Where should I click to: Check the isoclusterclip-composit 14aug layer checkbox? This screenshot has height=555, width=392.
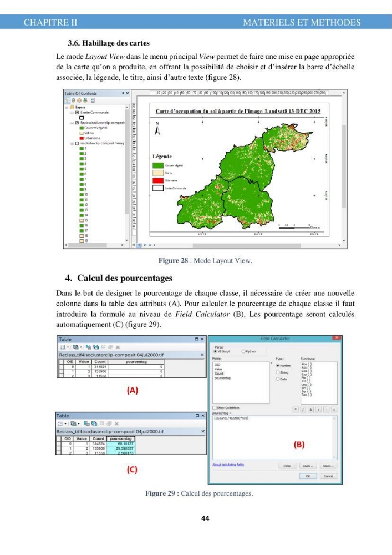(x=77, y=143)
